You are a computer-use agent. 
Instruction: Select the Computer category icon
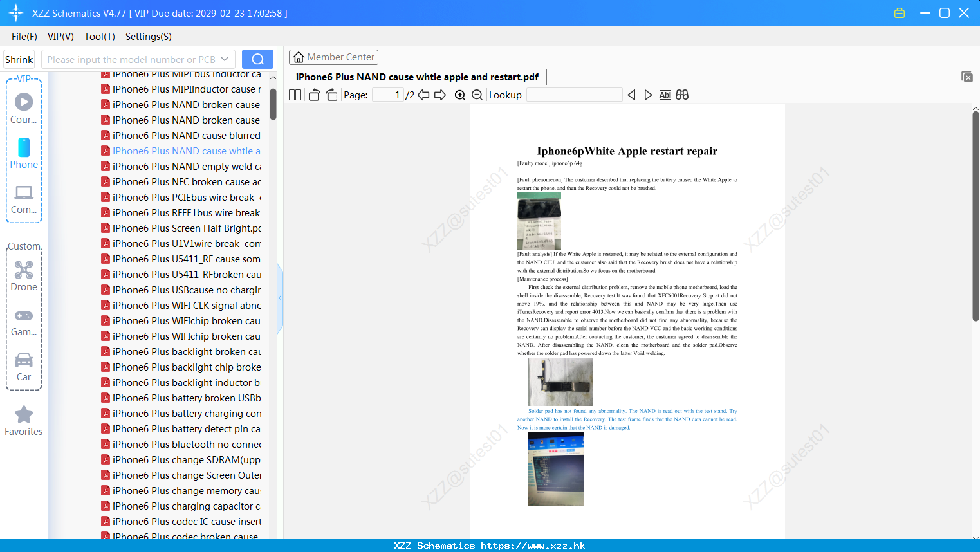[24, 192]
